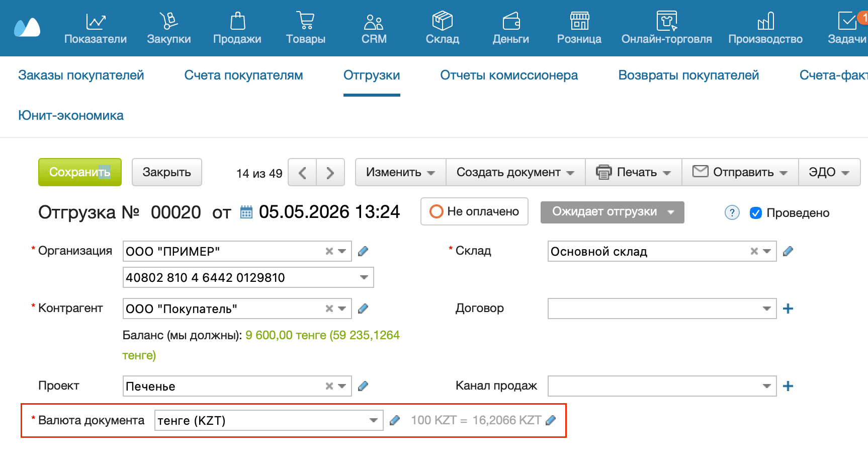Expand the Изменить dropdown
Screen dimensions: 868x456
click(x=400, y=172)
